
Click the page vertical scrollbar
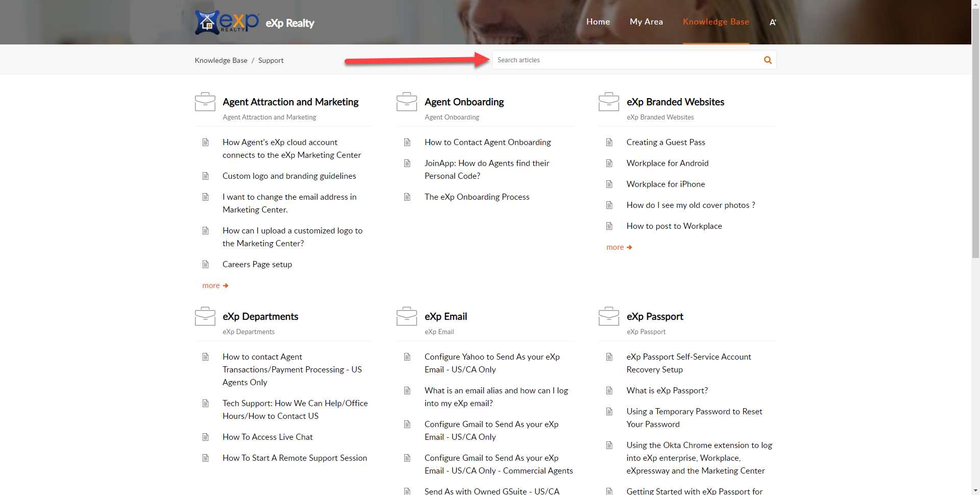point(975,133)
